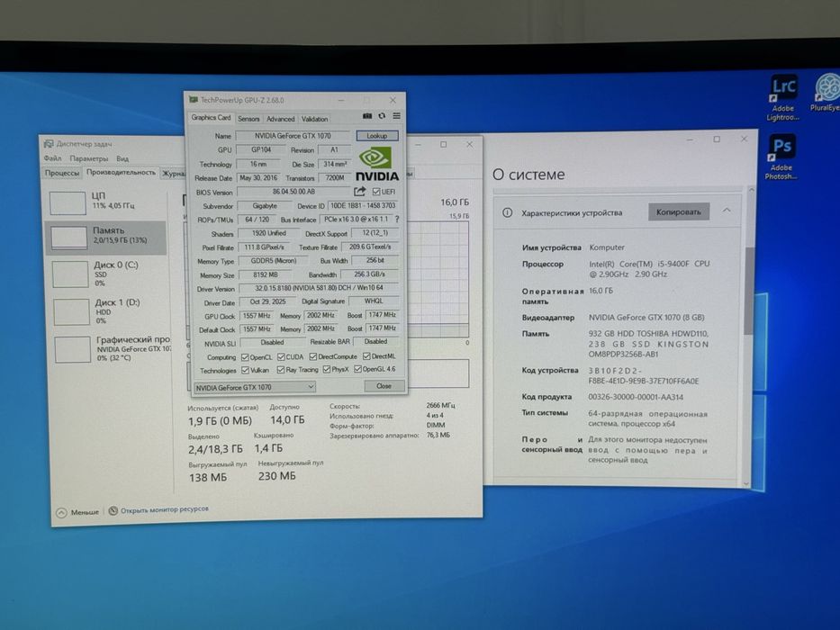
Task: Select the Производительность tab
Action: (x=121, y=173)
